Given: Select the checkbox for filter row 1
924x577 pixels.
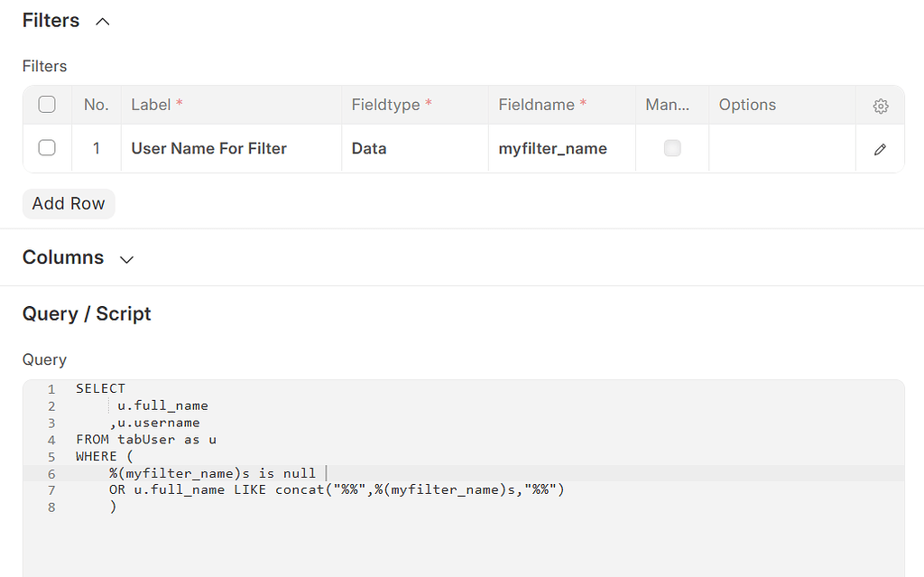Looking at the screenshot, I should pos(46,147).
